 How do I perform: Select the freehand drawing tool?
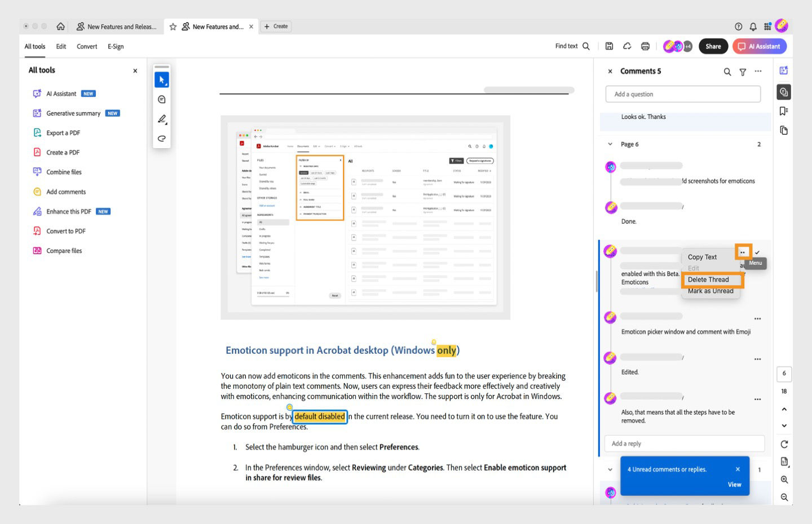click(161, 139)
